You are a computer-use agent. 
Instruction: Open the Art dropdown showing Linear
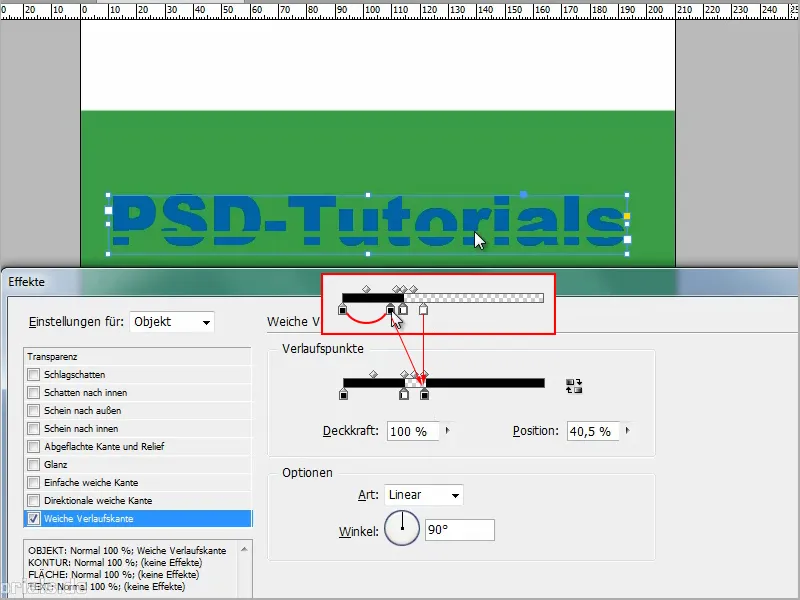click(423, 495)
